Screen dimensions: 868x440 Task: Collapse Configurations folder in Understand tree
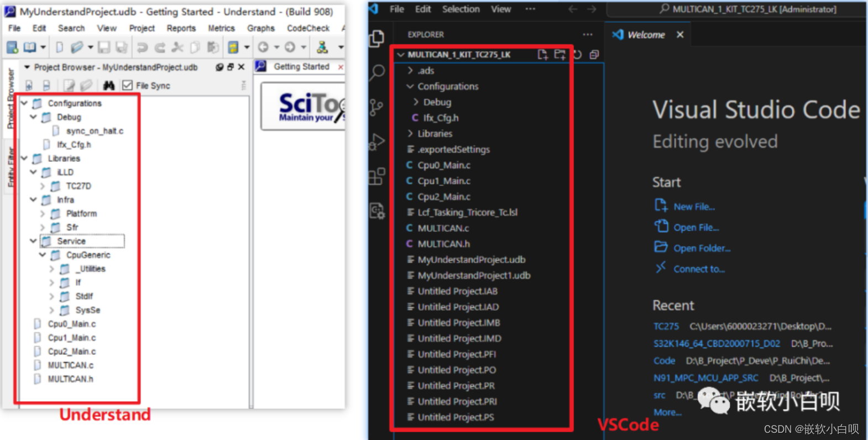[x=24, y=103]
